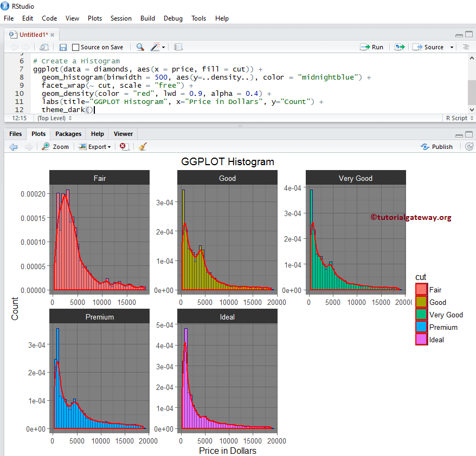Run the selected code
Viewport: 476px width, 456px height.
372,47
